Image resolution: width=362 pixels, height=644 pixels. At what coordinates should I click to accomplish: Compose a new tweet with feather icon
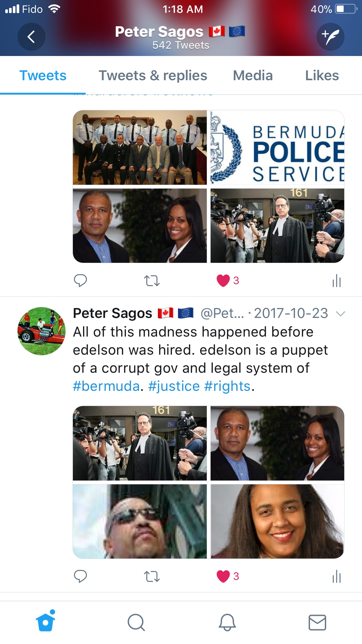pos(331,37)
